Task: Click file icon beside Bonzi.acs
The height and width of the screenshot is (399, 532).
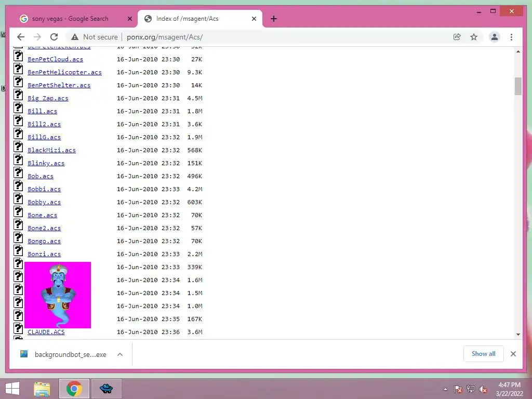Action: tap(18, 250)
